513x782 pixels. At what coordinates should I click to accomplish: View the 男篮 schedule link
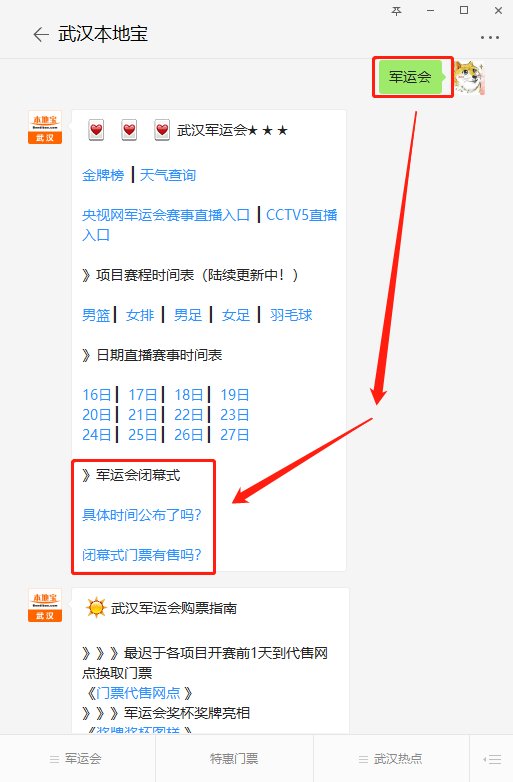tap(96, 315)
